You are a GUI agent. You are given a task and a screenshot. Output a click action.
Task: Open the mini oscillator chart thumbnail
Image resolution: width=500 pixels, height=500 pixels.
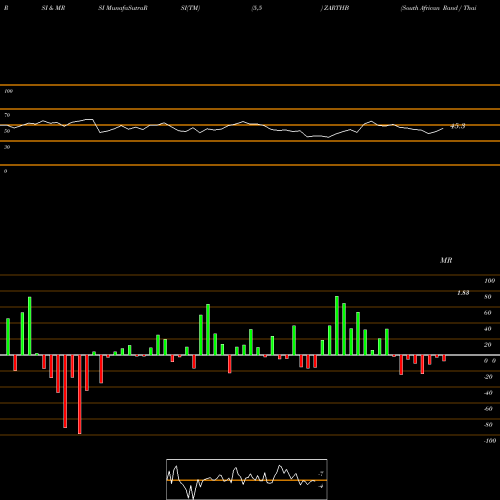247,479
